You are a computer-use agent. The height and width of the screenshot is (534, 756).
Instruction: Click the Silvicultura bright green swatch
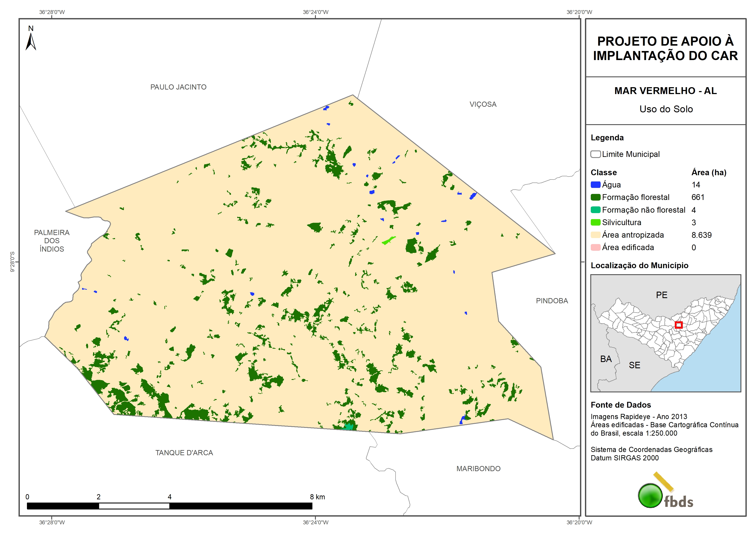pos(595,222)
